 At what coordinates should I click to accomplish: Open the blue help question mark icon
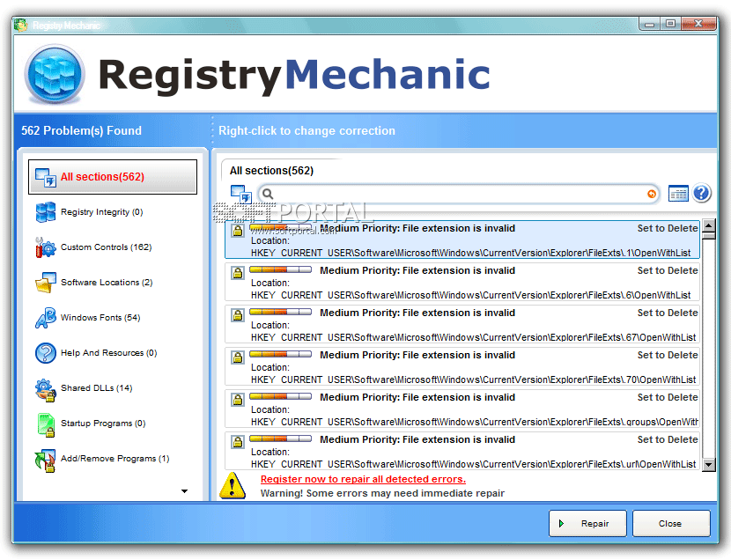pyautogui.click(x=701, y=193)
